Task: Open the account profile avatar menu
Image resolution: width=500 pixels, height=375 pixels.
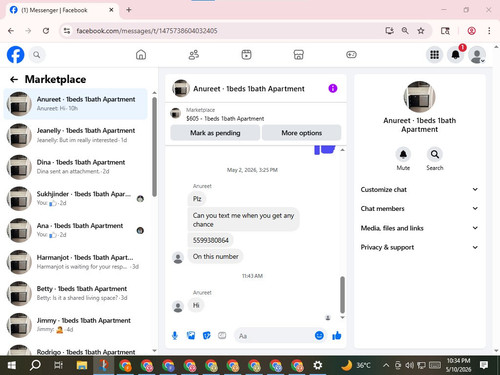Action: (477, 55)
